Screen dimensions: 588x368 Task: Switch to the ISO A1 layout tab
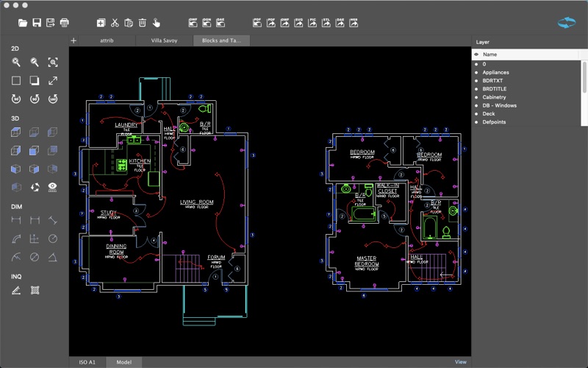pyautogui.click(x=87, y=361)
